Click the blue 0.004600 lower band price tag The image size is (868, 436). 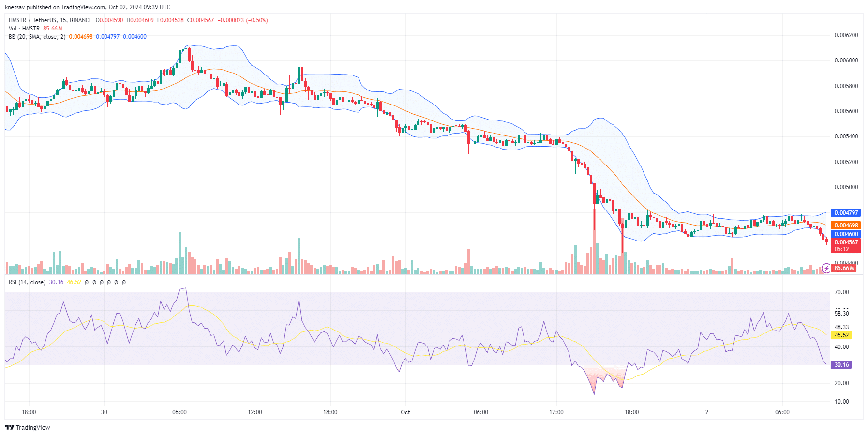click(846, 234)
